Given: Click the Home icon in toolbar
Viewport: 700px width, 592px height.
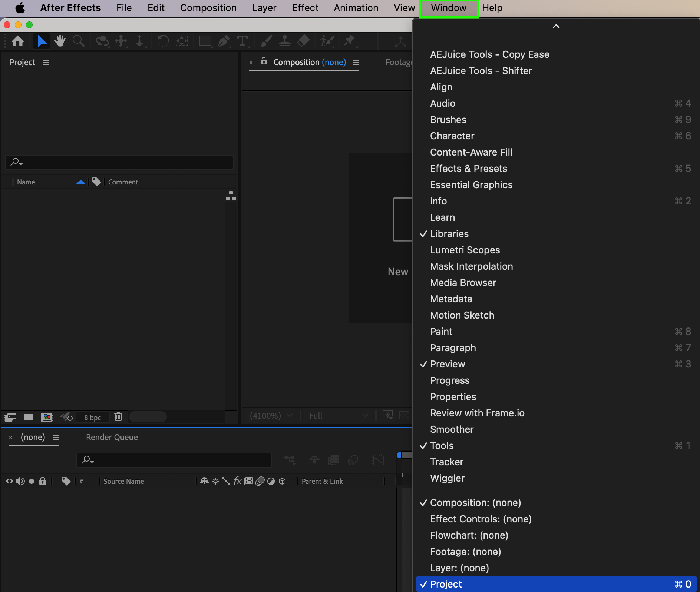Looking at the screenshot, I should coord(18,41).
